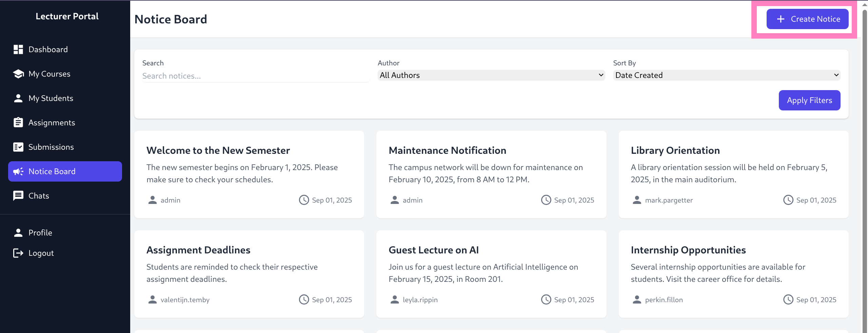Click clock icon on Library Orientation card
Image resolution: width=868 pixels, height=333 pixels.
pyautogui.click(x=788, y=200)
